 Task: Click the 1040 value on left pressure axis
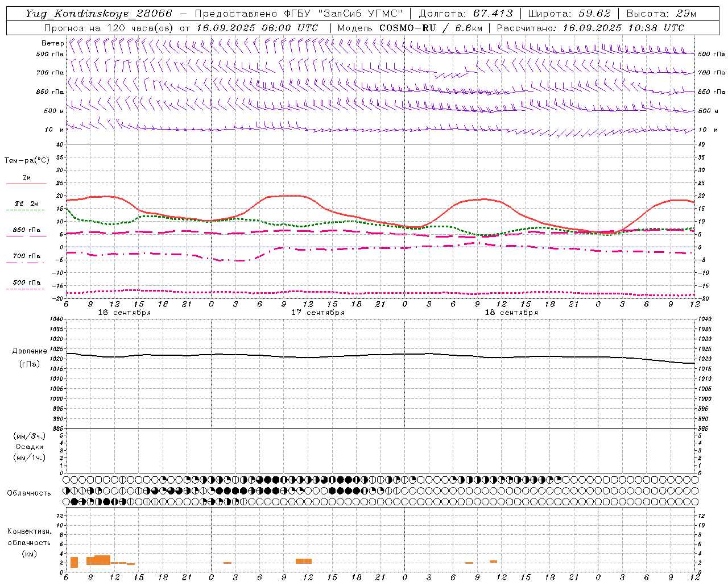[55, 319]
